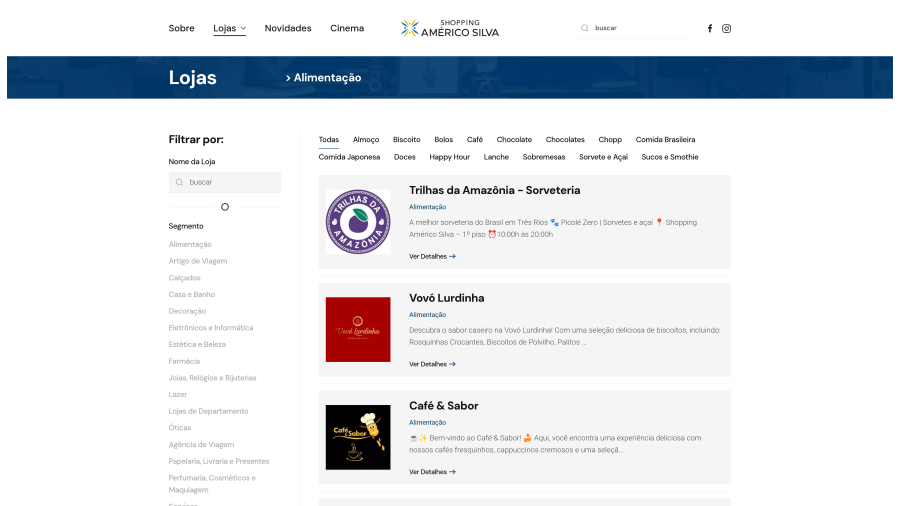This screenshot has width=900, height=506.
Task: Open Ver Detalhes for Trilhas da Amazônia
Action: (432, 256)
